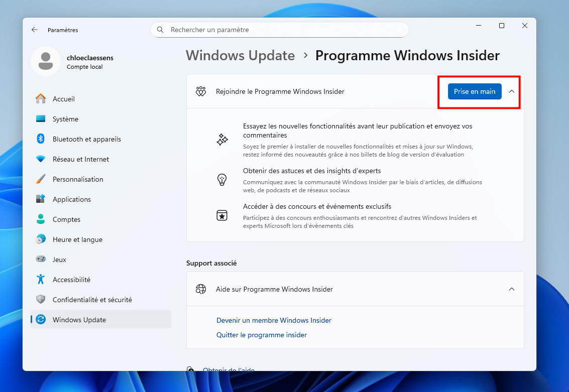Click the Réseau et Internet Wi-Fi icon
The width and height of the screenshot is (569, 392).
41,159
